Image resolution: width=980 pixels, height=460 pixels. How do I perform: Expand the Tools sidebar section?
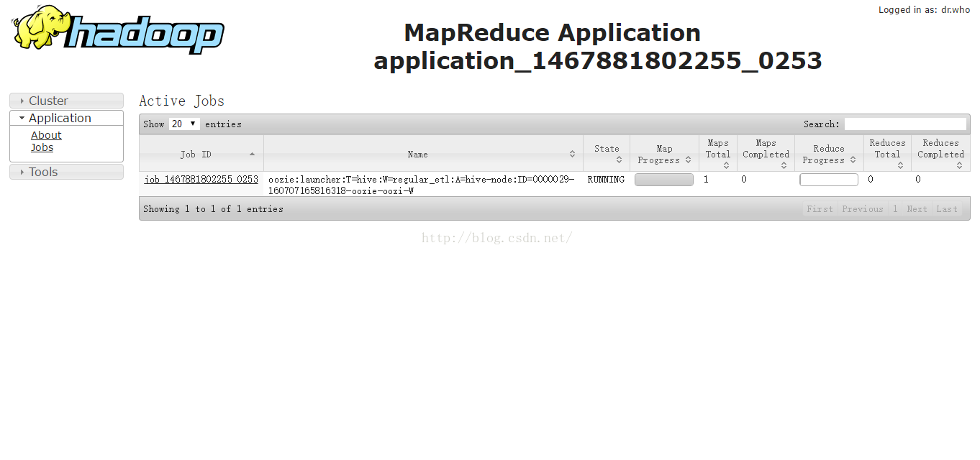(66, 172)
